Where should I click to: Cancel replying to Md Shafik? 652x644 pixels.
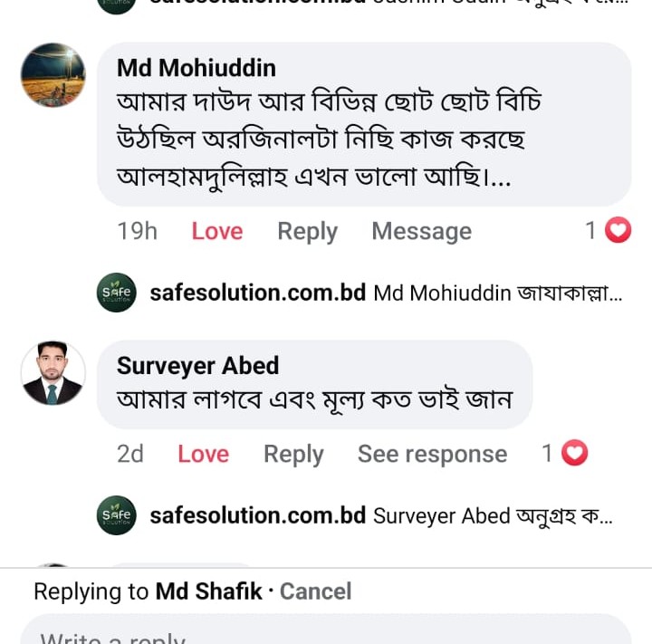click(x=315, y=591)
